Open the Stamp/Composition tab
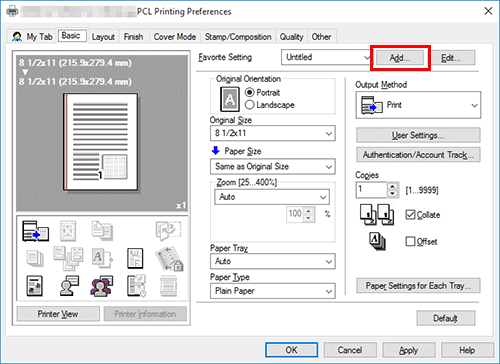Image resolution: width=500 pixels, height=364 pixels. pos(238,37)
